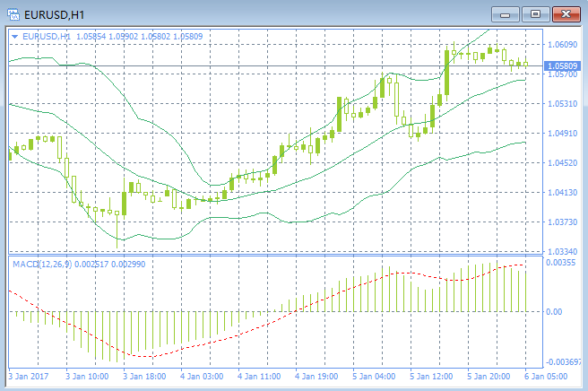Click the 3 Jan 10:00 time label
The width and height of the screenshot is (588, 391).
click(x=87, y=377)
